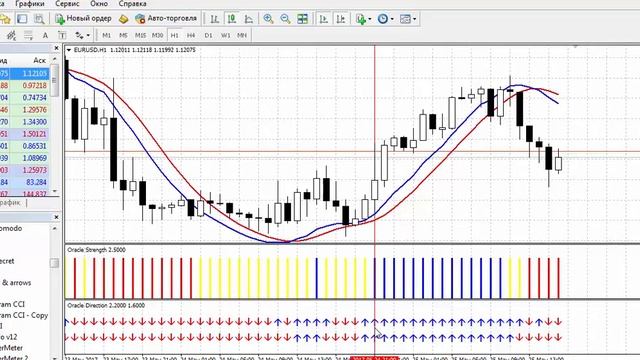Toggle chart auto scroll

pos(323,19)
